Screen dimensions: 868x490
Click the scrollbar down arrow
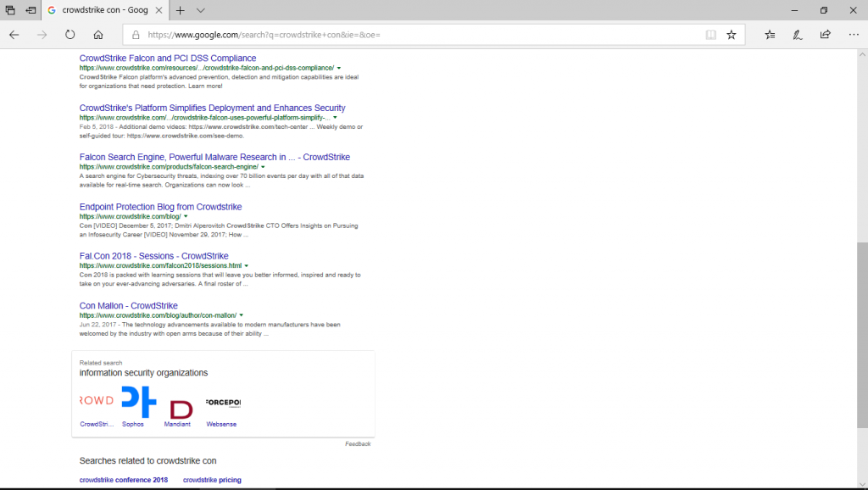tap(862, 484)
